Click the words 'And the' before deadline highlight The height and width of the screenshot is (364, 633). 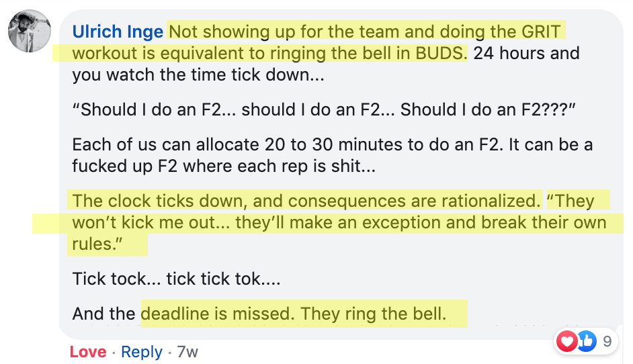click(103, 314)
